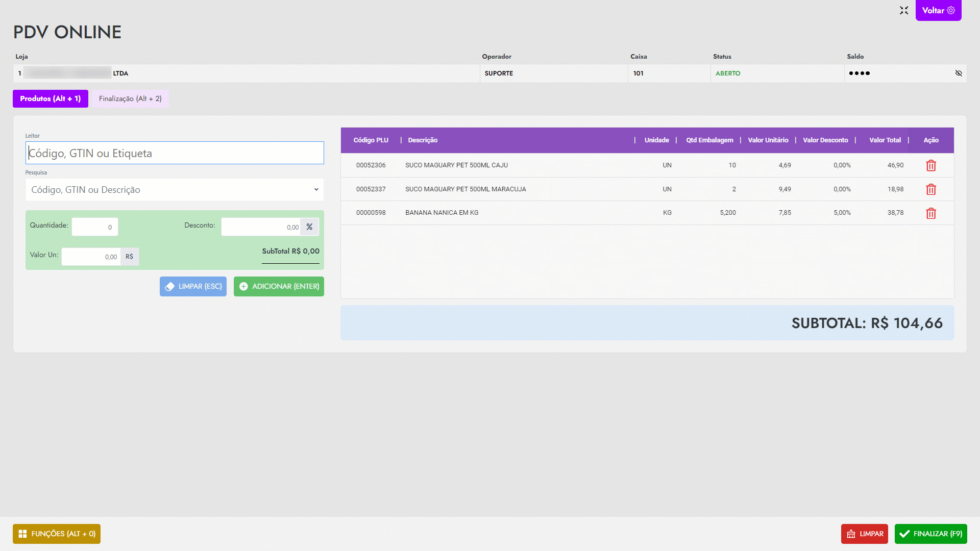
Task: Delete the SUCO MAGUARY CAJU row
Action: [x=931, y=166]
